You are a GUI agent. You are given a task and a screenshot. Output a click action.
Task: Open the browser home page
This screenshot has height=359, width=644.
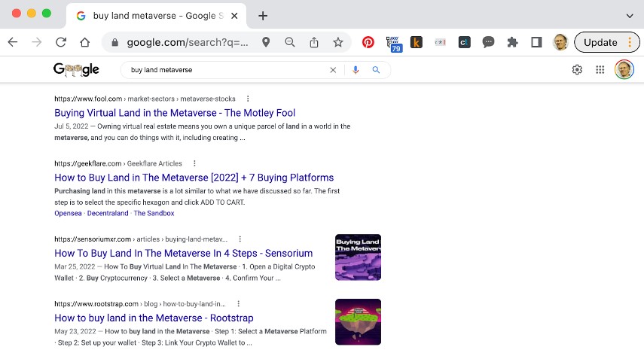coord(84,42)
